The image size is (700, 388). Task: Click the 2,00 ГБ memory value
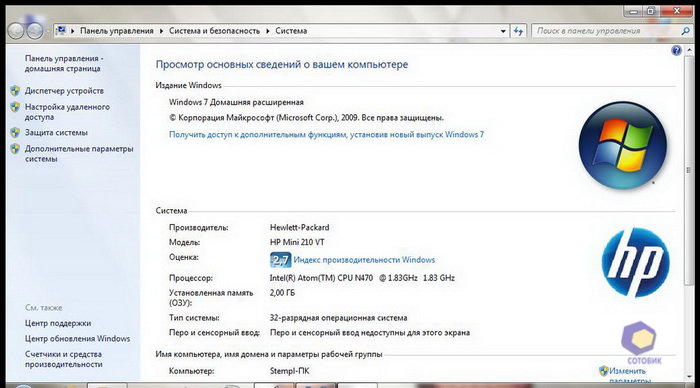click(282, 293)
